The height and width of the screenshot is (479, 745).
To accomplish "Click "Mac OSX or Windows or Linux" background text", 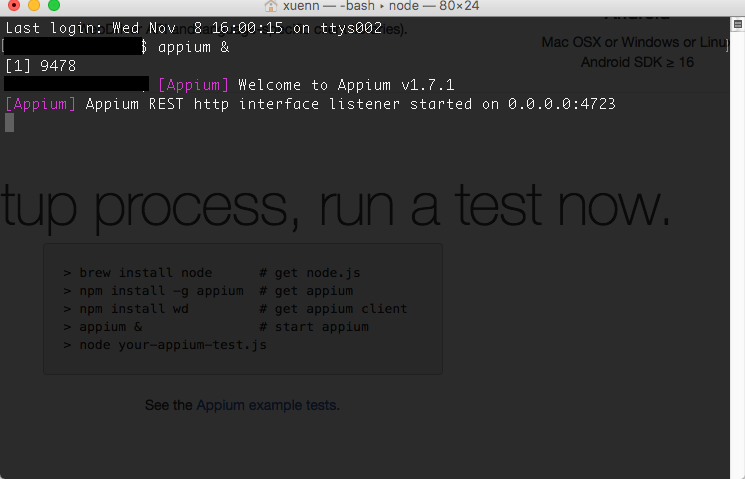I will (635, 42).
